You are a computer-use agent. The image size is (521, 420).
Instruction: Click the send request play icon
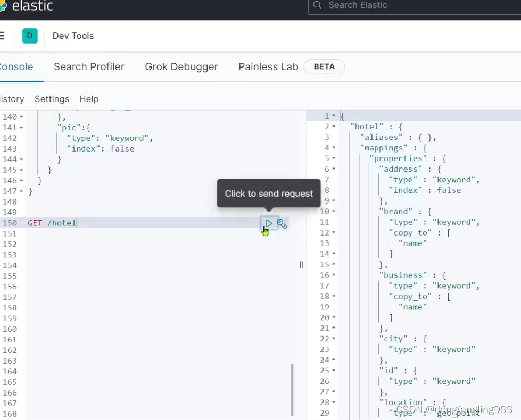tap(269, 223)
